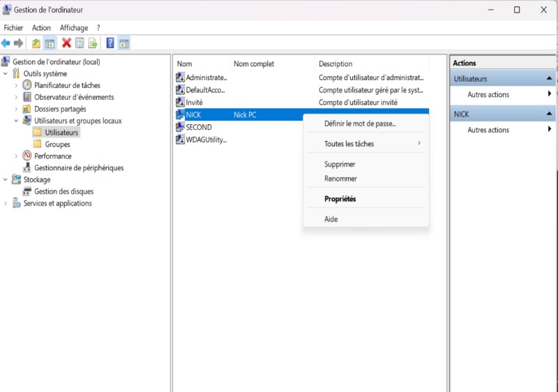Click the Up one level folder icon
This screenshot has width=558, height=392.
(36, 43)
